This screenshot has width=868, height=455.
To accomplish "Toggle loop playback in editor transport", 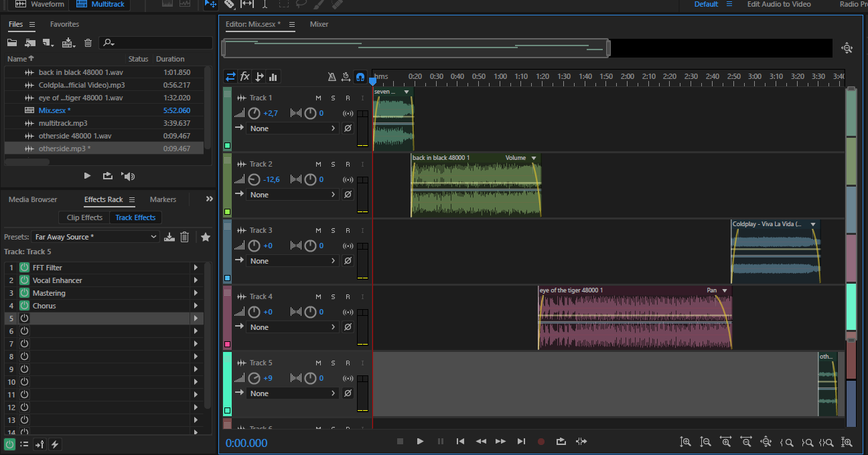I will (x=561, y=442).
